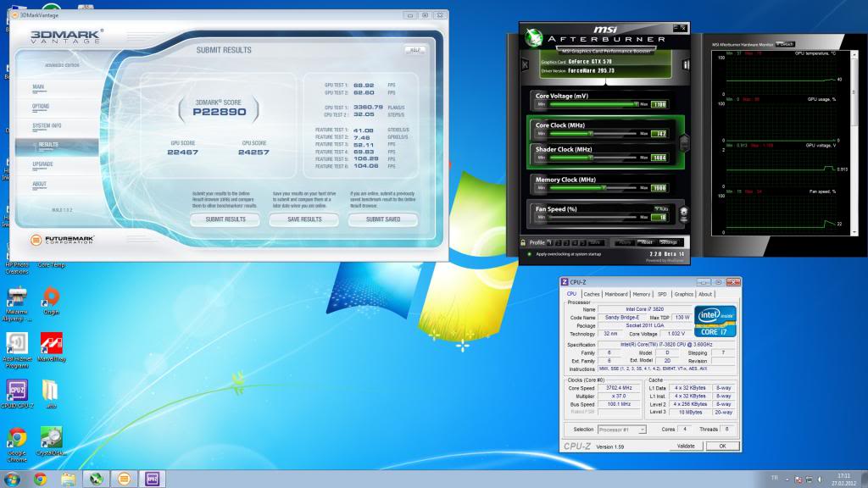868x488 pixels.
Task: Select the 3DMark Vantage taskbar button
Action: [x=124, y=479]
